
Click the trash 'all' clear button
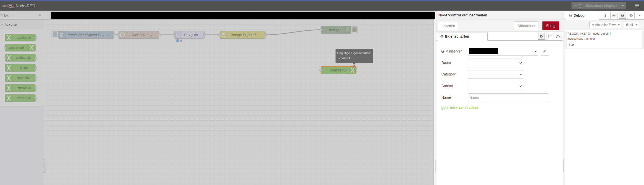(x=629, y=25)
